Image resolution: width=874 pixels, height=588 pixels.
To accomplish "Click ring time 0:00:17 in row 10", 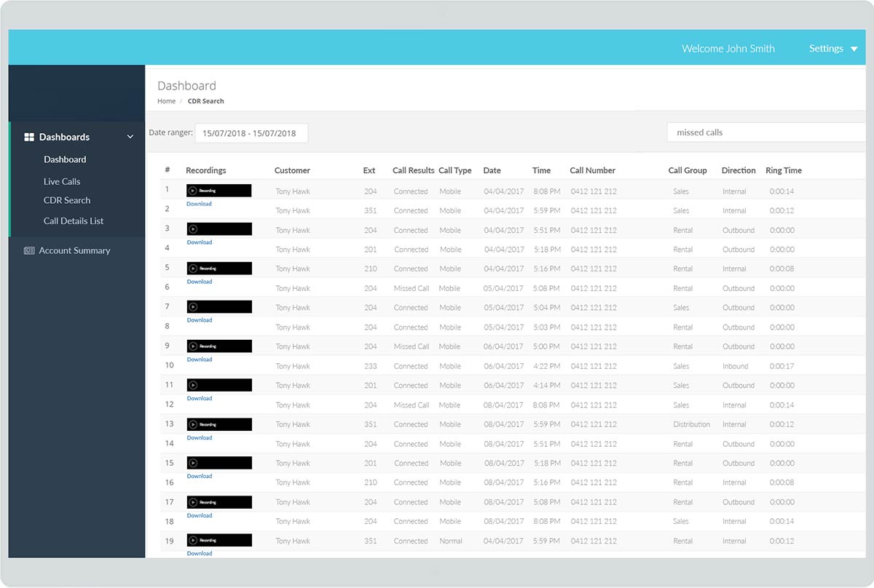I will coord(782,366).
